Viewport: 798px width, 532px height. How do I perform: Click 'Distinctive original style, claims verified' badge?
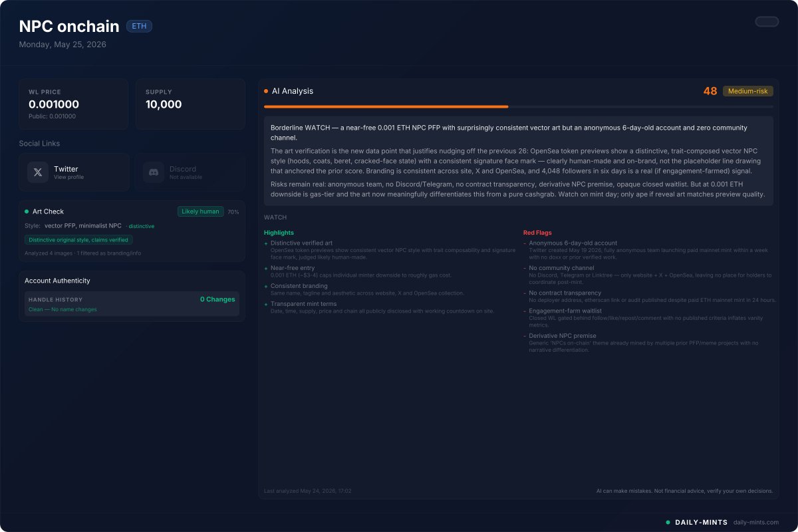[78, 239]
